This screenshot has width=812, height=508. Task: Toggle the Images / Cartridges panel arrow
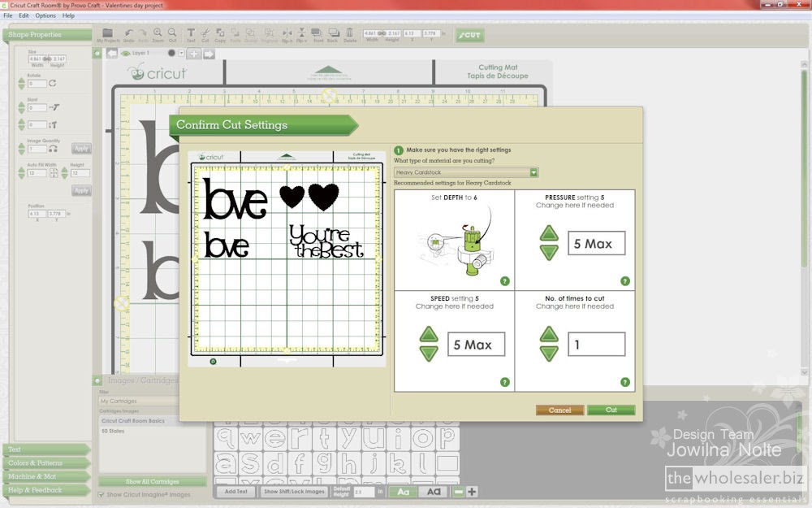click(97, 380)
